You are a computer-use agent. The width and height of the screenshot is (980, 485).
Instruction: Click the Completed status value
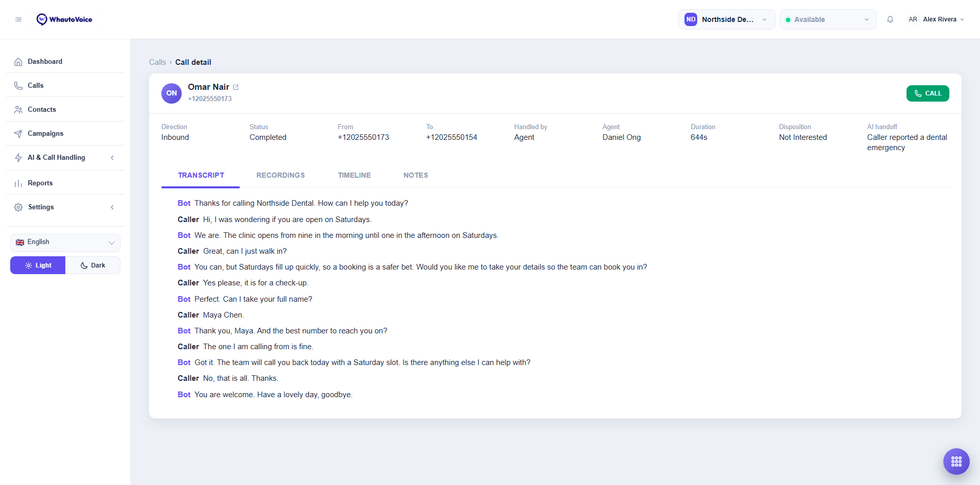pyautogui.click(x=268, y=137)
